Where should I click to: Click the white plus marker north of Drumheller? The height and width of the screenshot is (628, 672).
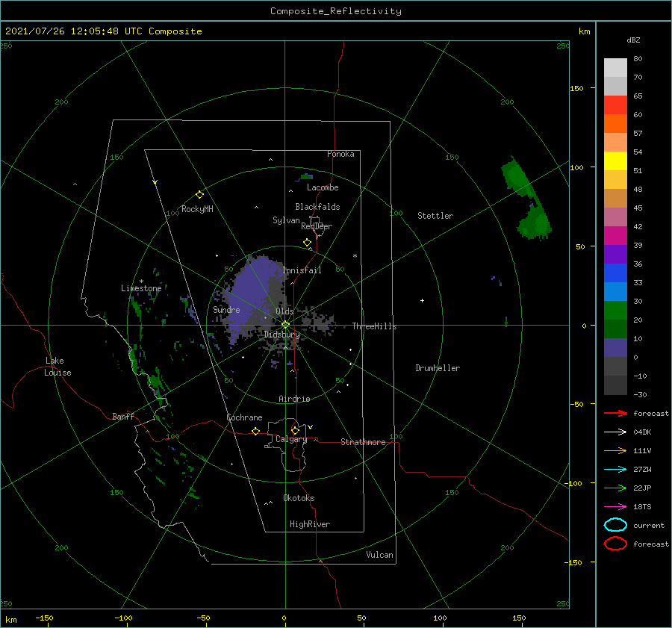(422, 300)
